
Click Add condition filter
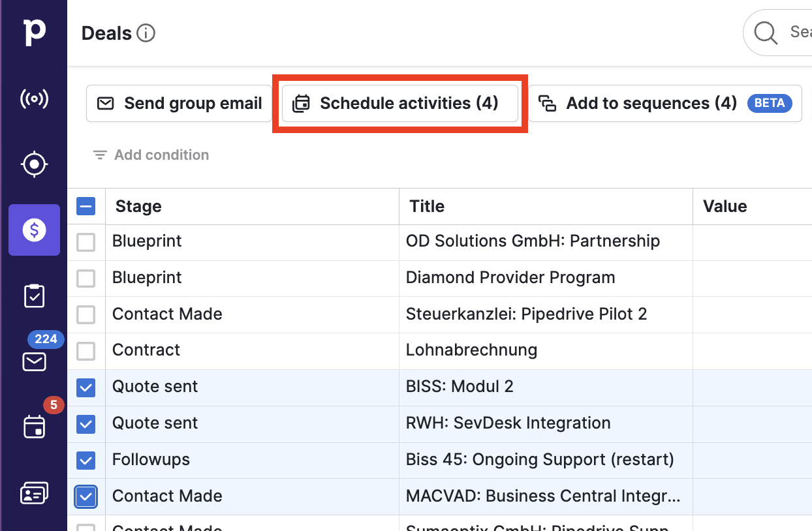coord(151,155)
